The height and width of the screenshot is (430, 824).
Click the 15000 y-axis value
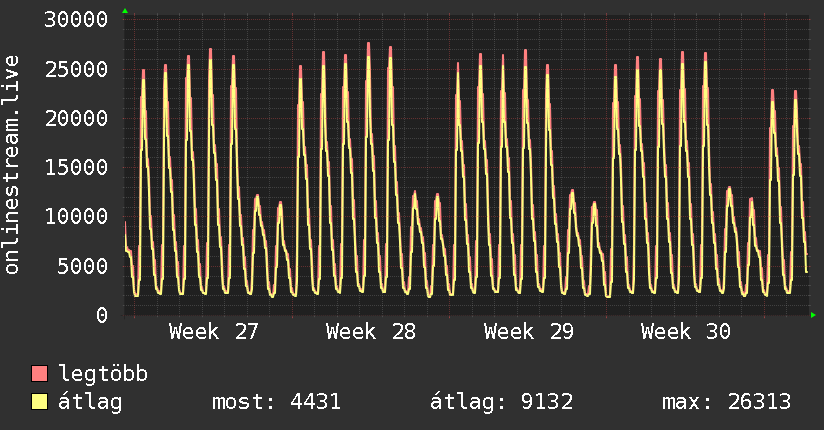[x=76, y=167]
